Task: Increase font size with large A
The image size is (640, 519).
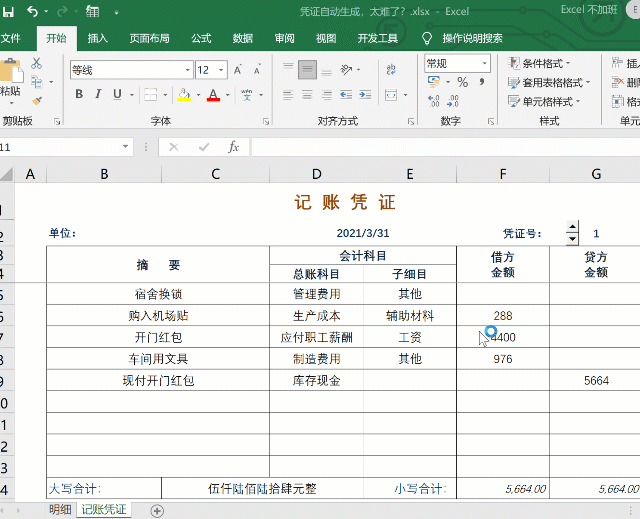Action: [238, 70]
